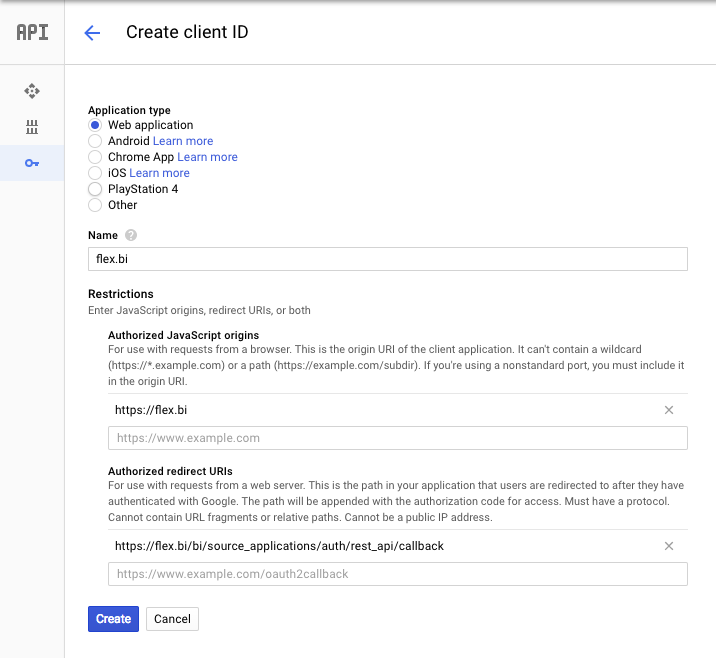Screen dimensions: 716x658
Task: Open the Library sidebar icon
Action: (x=32, y=127)
